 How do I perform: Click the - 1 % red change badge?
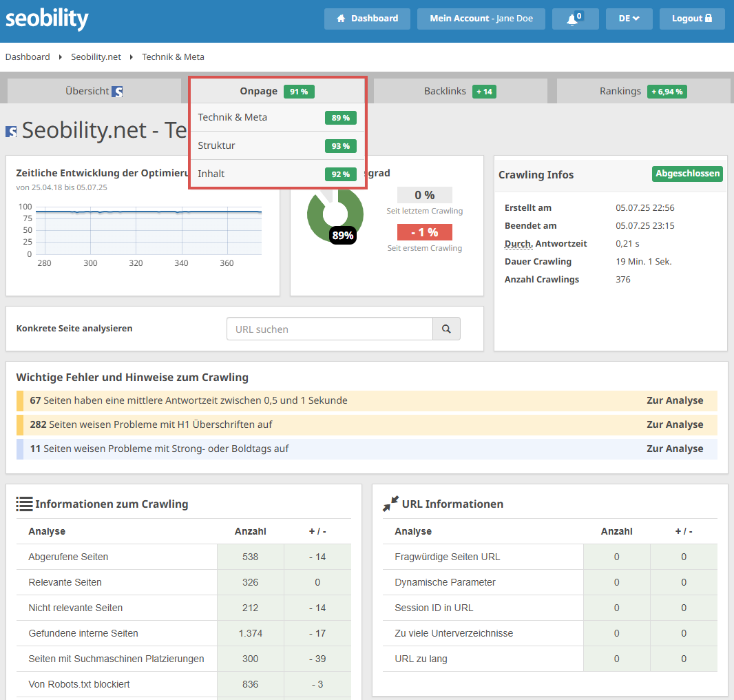(x=425, y=232)
